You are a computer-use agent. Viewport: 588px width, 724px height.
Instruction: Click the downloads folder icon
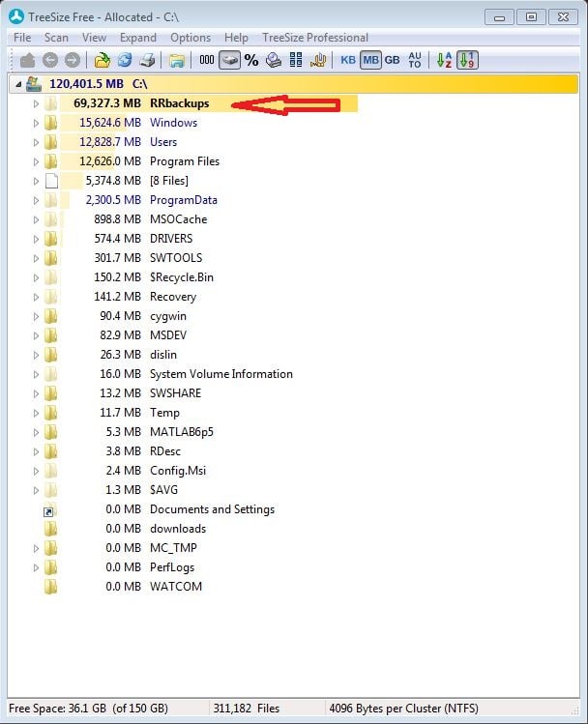[x=51, y=528]
